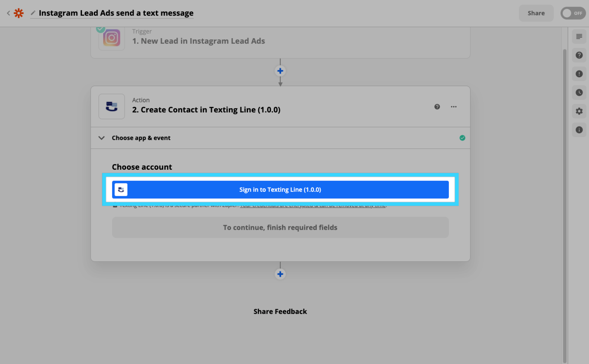
Task: Add a step between trigger and action
Action: pos(280,71)
